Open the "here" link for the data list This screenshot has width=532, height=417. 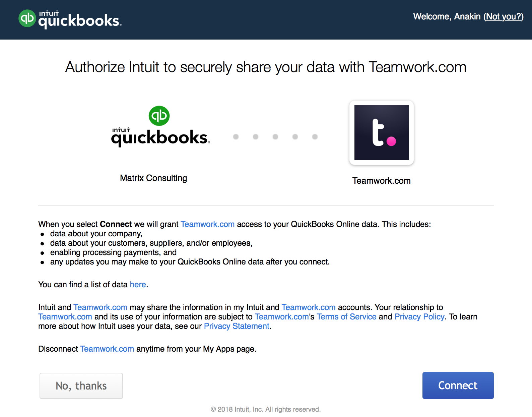click(x=138, y=285)
